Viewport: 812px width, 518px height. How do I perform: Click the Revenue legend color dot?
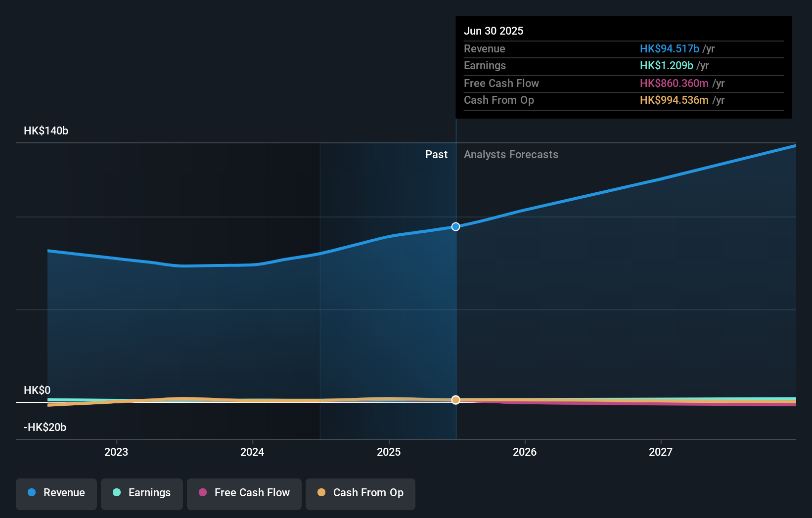click(32, 493)
